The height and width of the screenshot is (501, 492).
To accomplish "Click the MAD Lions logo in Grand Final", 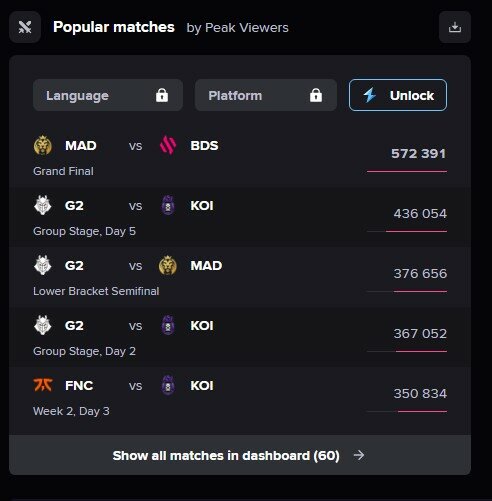I will click(43, 145).
